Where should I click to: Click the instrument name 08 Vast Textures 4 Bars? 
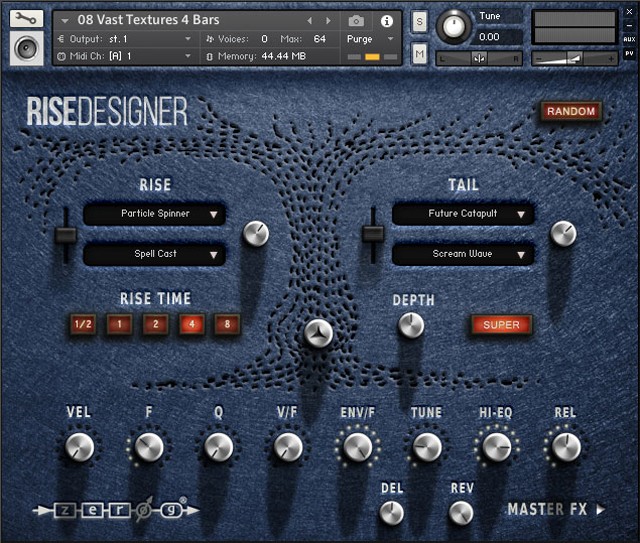point(148,20)
